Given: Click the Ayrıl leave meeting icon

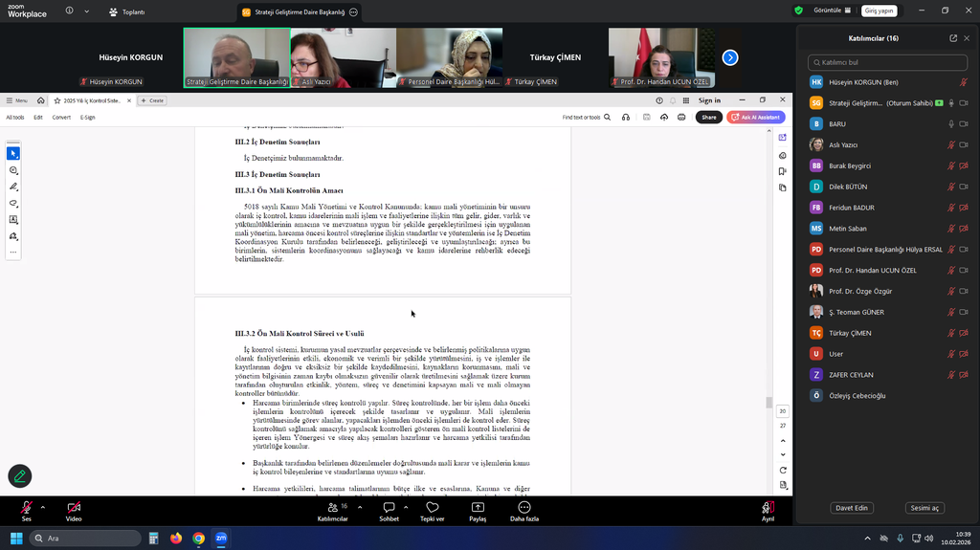Looking at the screenshot, I should point(768,508).
